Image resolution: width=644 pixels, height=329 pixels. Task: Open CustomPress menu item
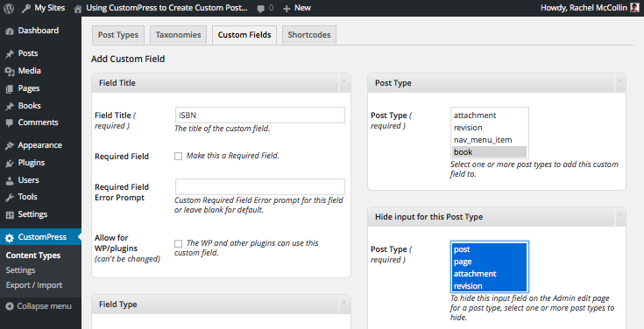42,237
